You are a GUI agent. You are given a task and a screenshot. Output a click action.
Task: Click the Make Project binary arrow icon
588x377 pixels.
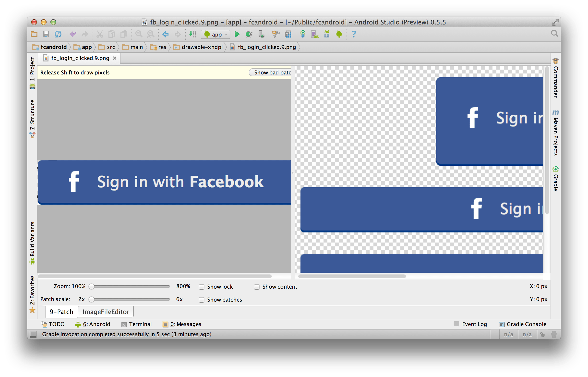pyautogui.click(x=192, y=34)
